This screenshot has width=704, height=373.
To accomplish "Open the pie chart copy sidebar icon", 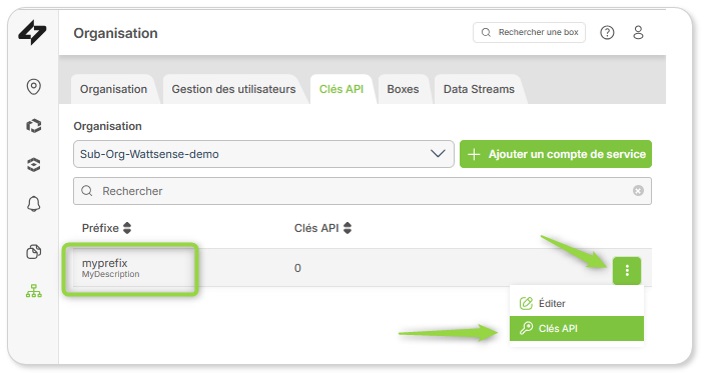I will [x=34, y=251].
